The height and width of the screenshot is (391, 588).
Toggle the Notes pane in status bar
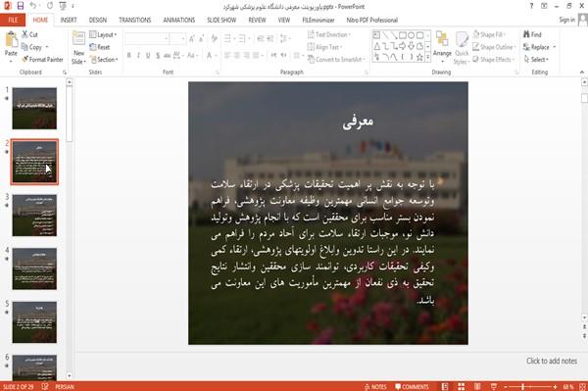(375, 387)
